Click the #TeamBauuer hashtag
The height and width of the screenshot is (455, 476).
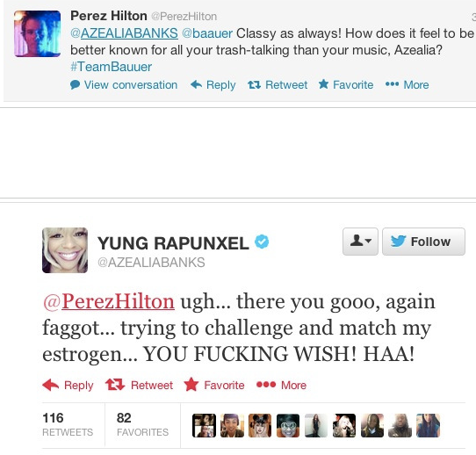click(x=112, y=67)
